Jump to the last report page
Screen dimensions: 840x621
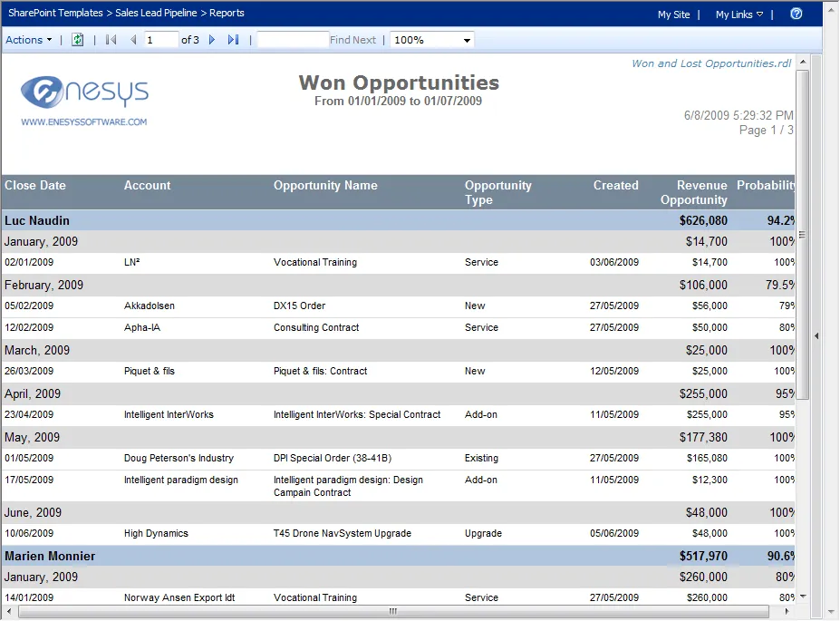tap(233, 40)
